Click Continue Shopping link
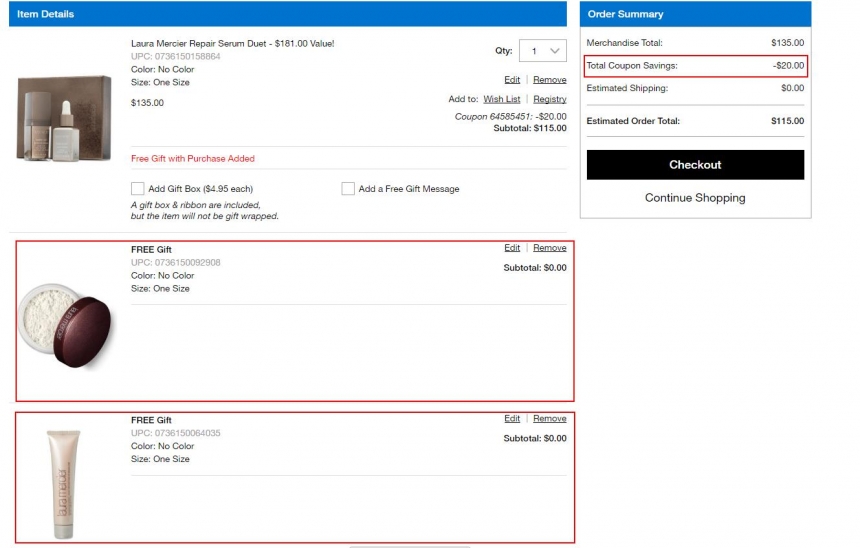 [x=695, y=197]
